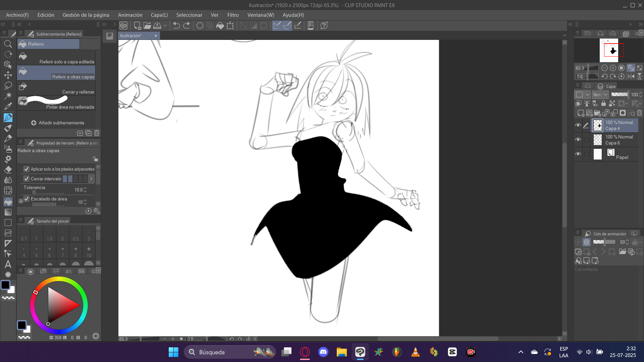
Task: Open canvas tab list dropdown arrow
Action: 565,36
